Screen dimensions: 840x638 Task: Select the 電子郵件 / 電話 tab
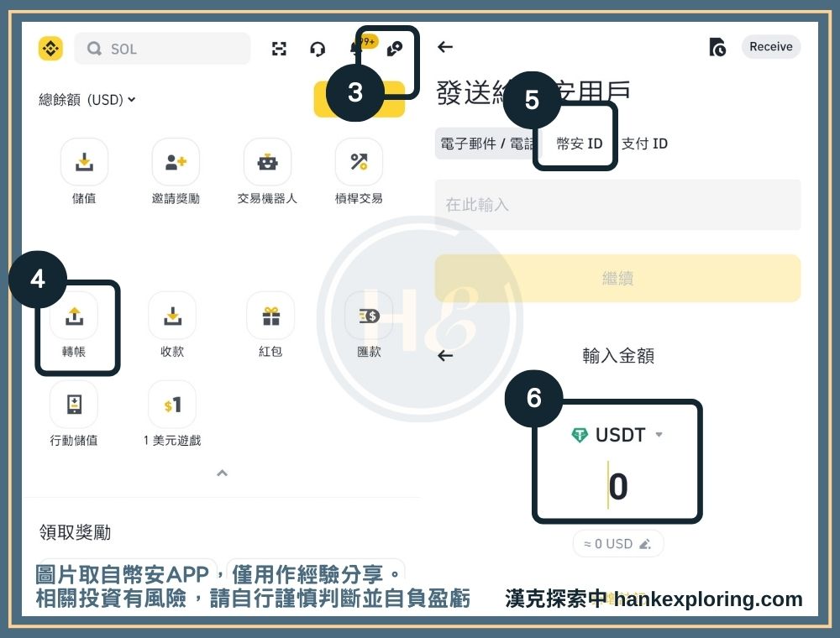[487, 144]
